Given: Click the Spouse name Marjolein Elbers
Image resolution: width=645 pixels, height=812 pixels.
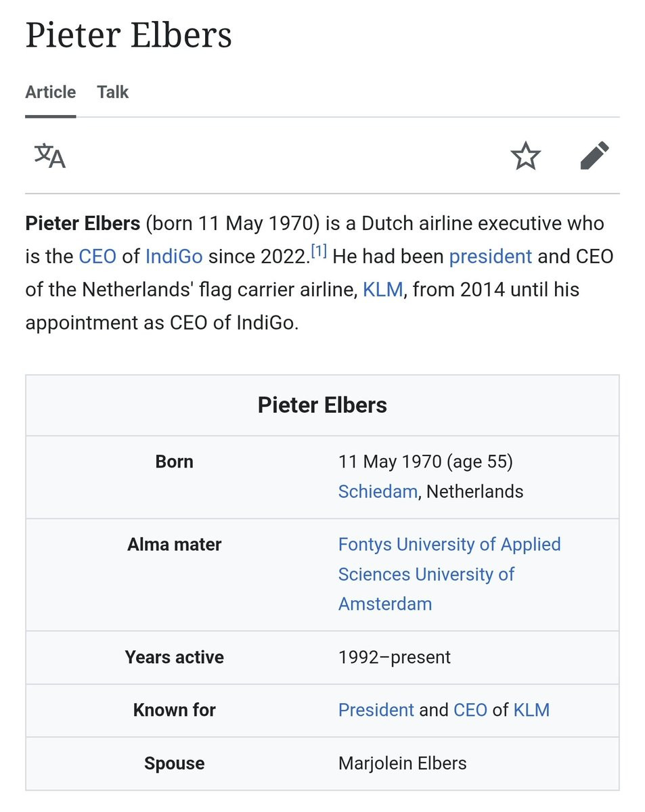Looking at the screenshot, I should (402, 763).
